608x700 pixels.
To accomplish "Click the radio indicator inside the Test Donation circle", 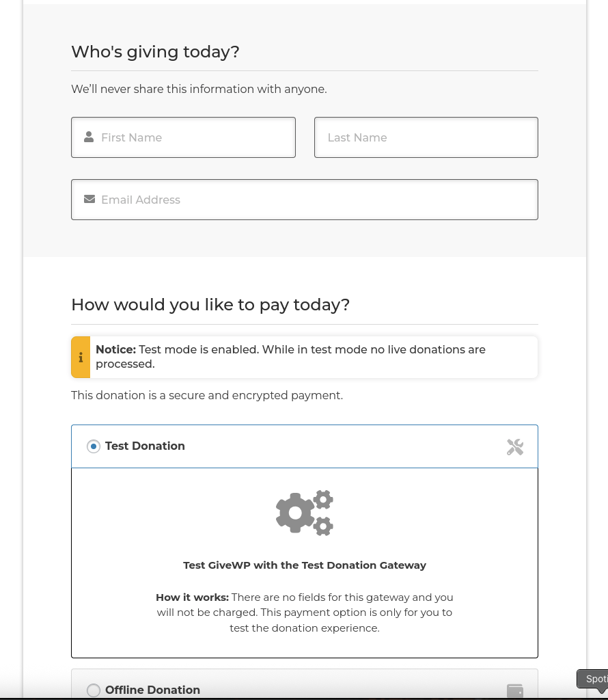I will click(x=94, y=446).
